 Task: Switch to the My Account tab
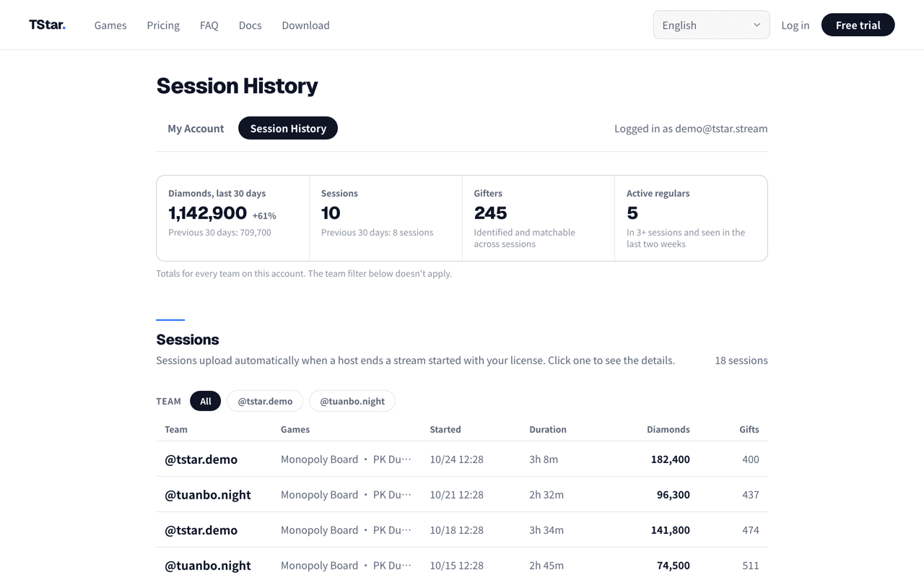click(x=196, y=128)
